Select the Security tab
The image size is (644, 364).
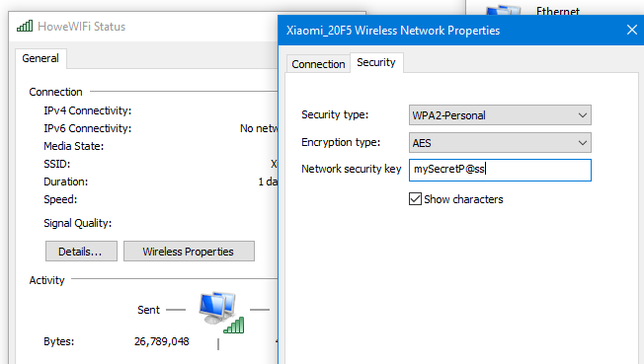click(376, 62)
